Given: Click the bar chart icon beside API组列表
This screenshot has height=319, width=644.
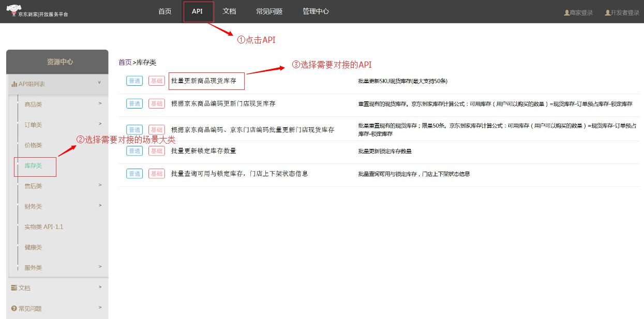Looking at the screenshot, I should tap(14, 84).
